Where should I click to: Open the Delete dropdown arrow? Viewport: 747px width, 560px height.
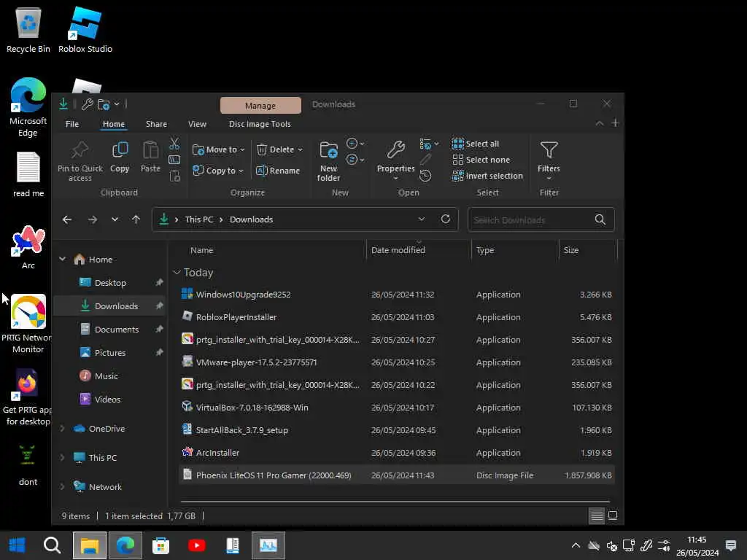(300, 149)
